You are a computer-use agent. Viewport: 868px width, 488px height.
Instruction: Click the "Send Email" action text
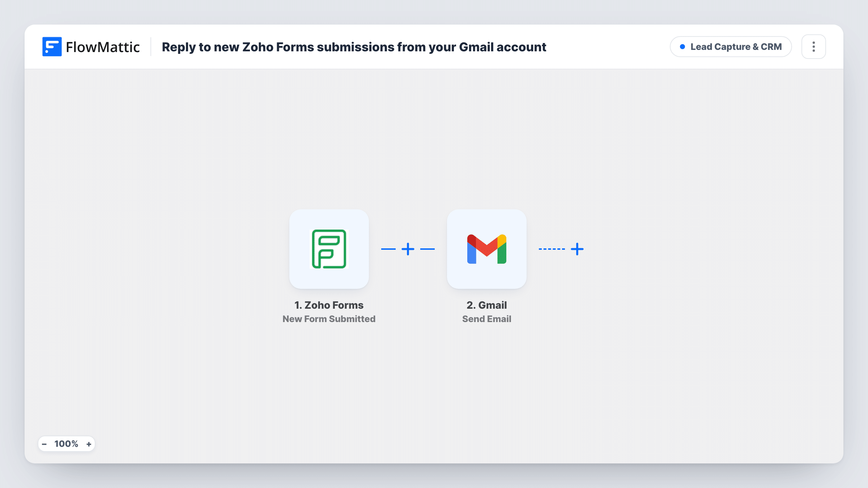coord(487,319)
